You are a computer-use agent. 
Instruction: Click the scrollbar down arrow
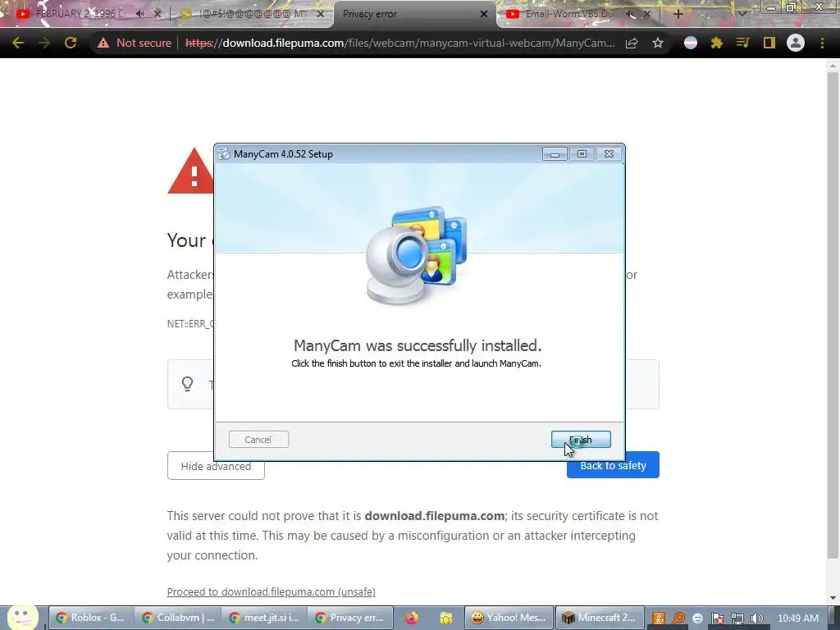point(833,598)
